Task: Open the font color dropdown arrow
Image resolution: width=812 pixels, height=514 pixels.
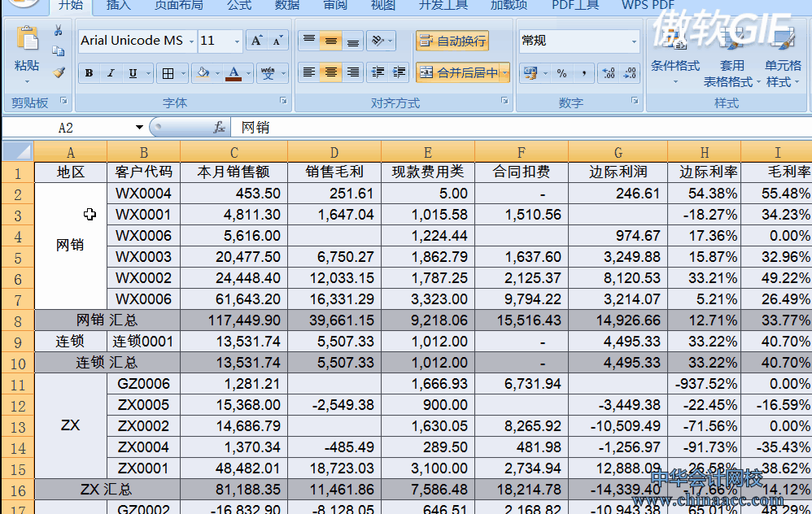Action: point(248,73)
